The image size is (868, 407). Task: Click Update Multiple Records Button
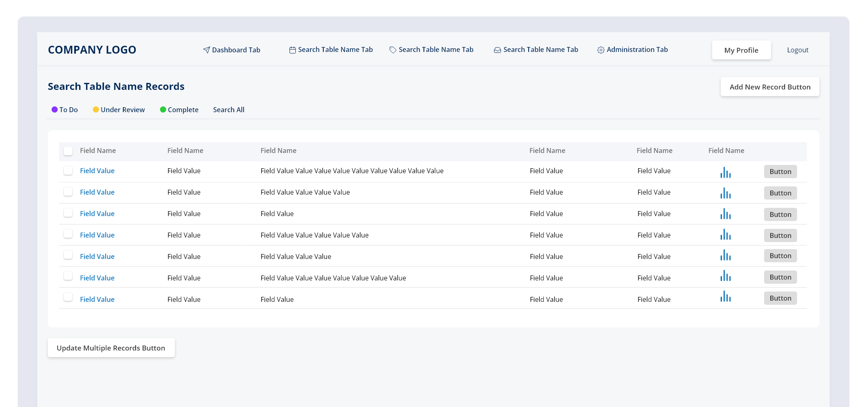111,348
